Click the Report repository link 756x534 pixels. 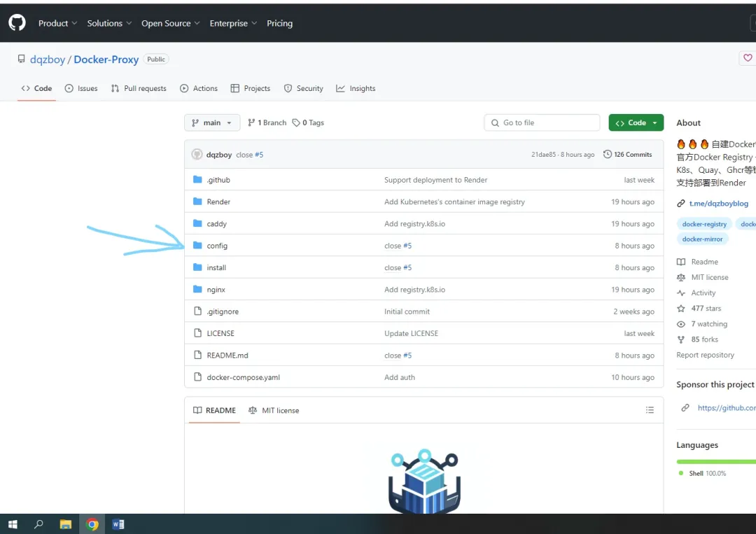(705, 355)
